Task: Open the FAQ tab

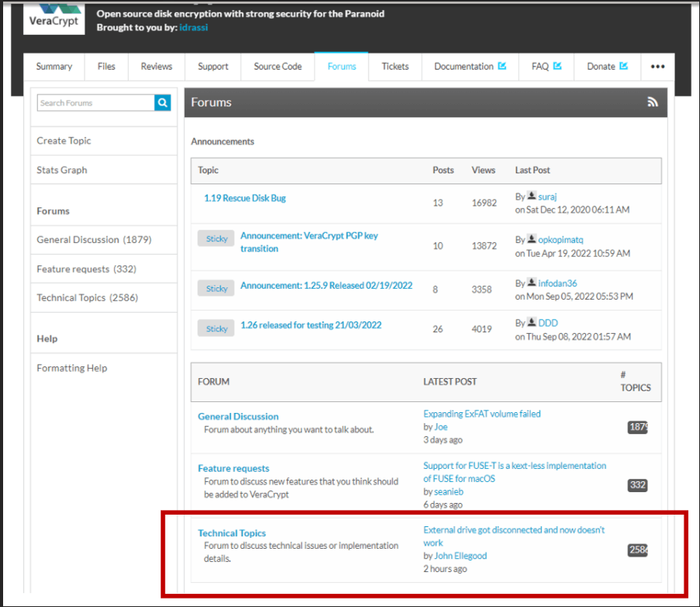Action: click(x=546, y=67)
